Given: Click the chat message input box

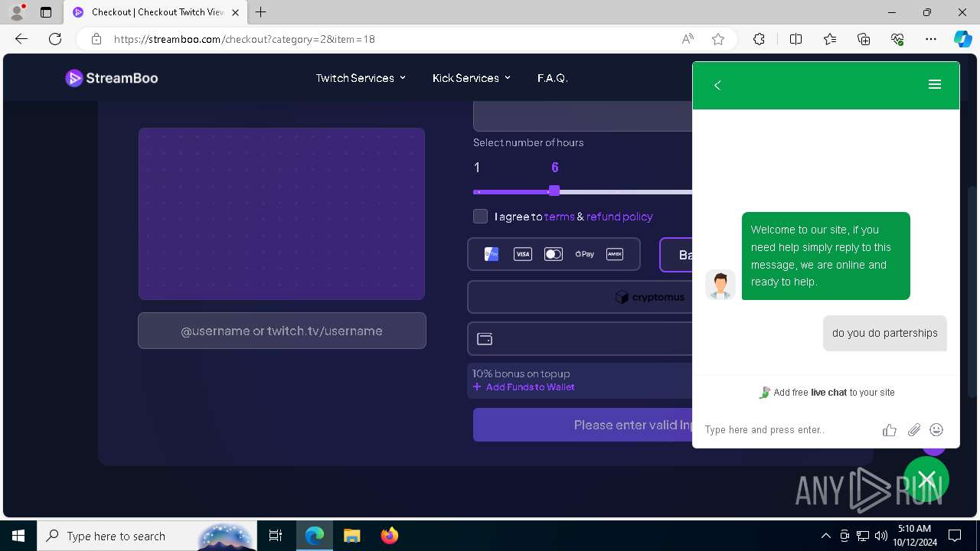Looking at the screenshot, I should pos(789,430).
